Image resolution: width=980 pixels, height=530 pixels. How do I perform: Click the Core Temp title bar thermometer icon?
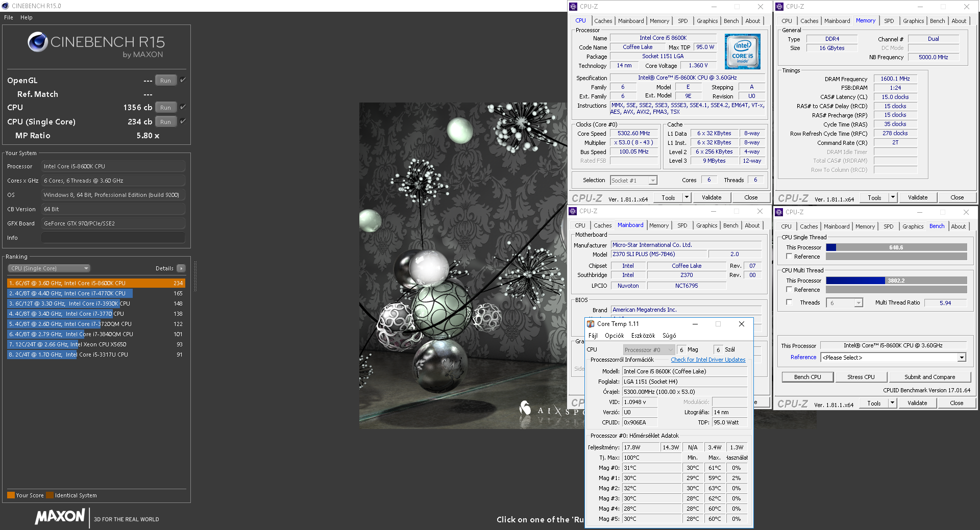click(x=591, y=324)
